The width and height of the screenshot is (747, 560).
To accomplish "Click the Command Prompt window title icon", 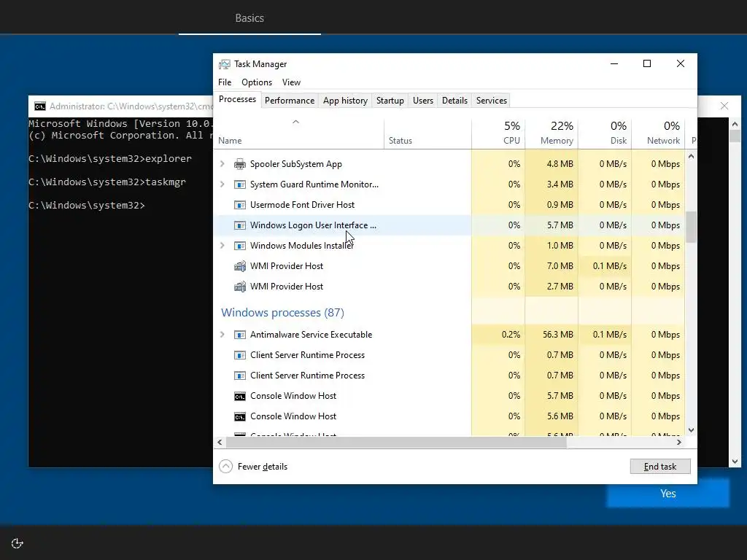I will pos(40,106).
